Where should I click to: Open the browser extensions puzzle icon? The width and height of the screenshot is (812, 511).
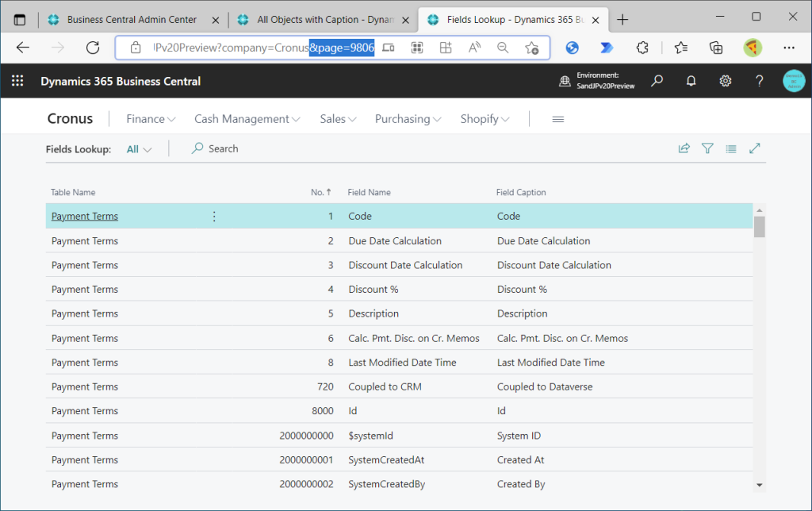pos(642,48)
